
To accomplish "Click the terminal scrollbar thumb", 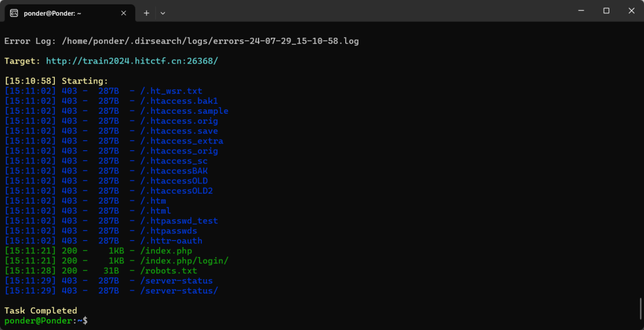I will [x=640, y=309].
